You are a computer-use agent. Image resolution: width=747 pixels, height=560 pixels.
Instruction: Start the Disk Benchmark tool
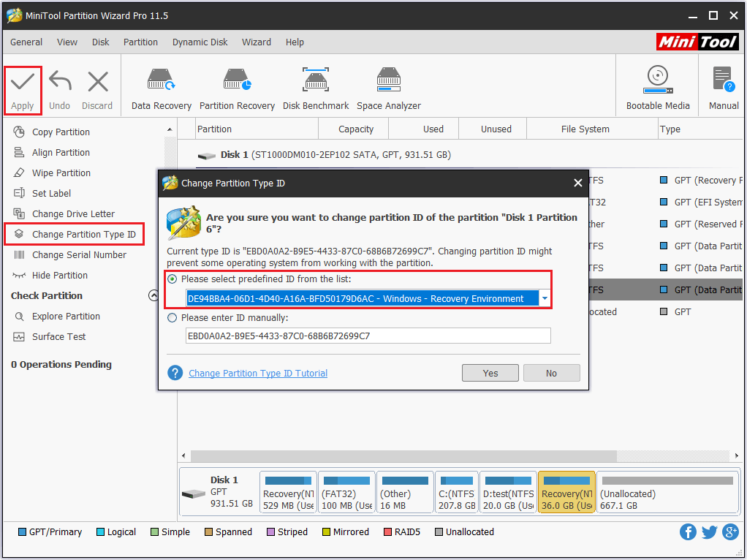click(x=315, y=90)
